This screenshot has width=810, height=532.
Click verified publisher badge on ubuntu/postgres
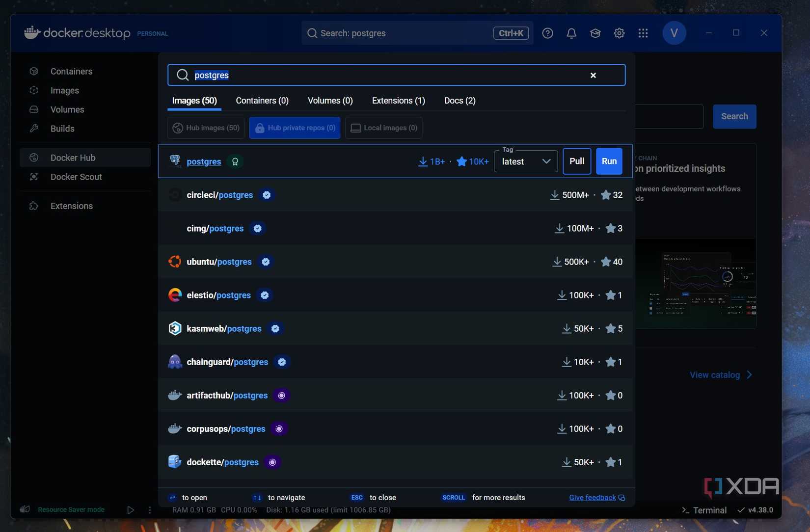pyautogui.click(x=266, y=262)
